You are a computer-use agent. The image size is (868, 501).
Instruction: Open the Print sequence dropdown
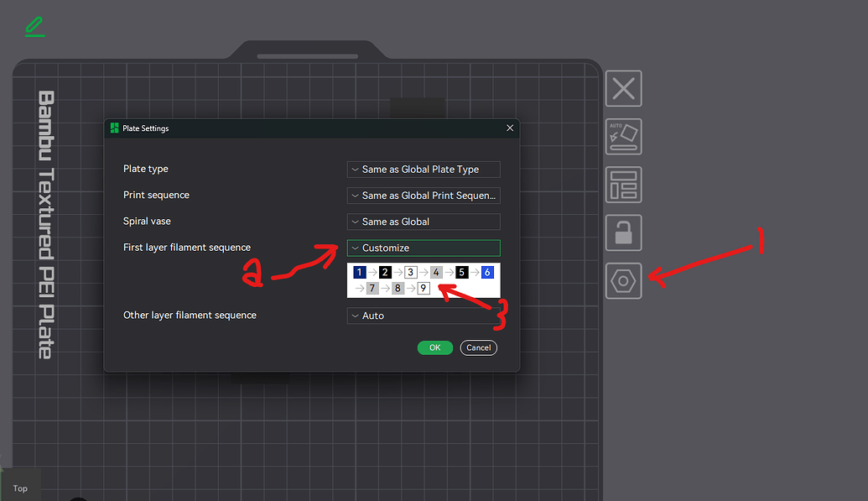click(x=424, y=196)
